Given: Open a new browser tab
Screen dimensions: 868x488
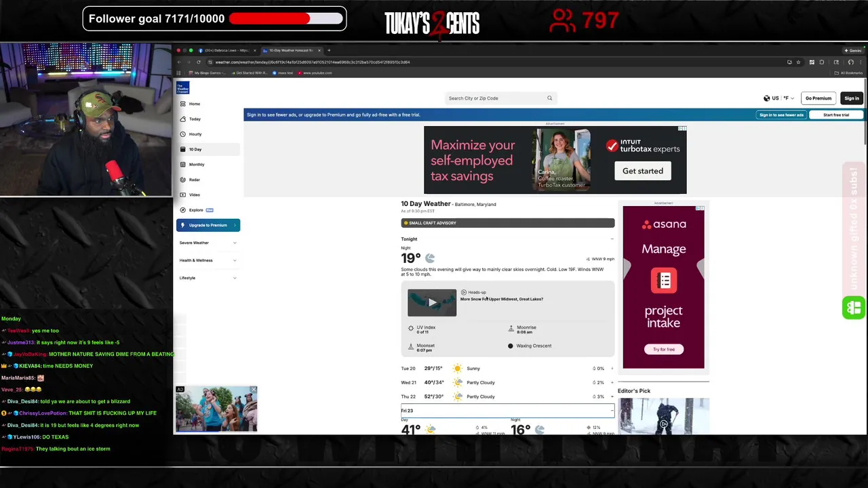Looking at the screenshot, I should pos(329,50).
